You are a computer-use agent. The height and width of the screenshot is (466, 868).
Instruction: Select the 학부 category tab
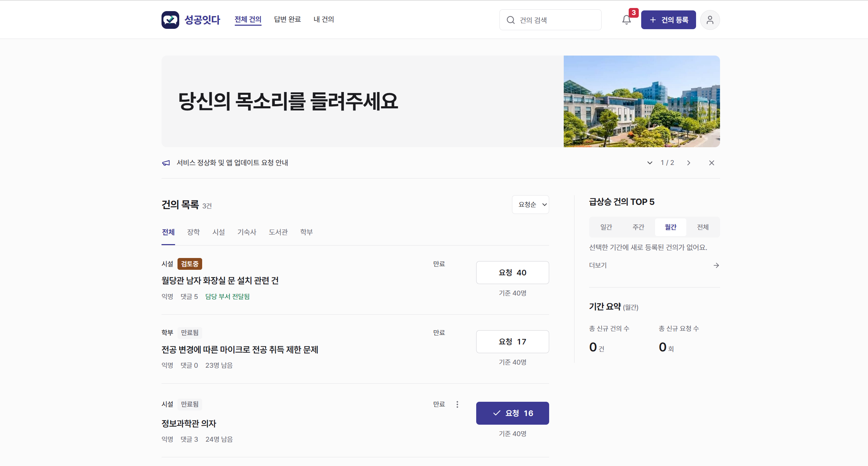[x=307, y=232]
